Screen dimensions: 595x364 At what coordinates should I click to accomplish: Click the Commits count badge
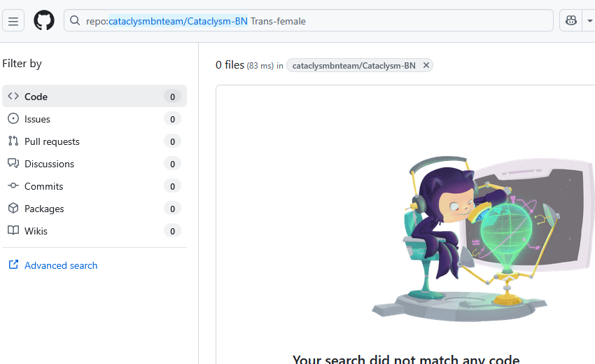click(172, 186)
